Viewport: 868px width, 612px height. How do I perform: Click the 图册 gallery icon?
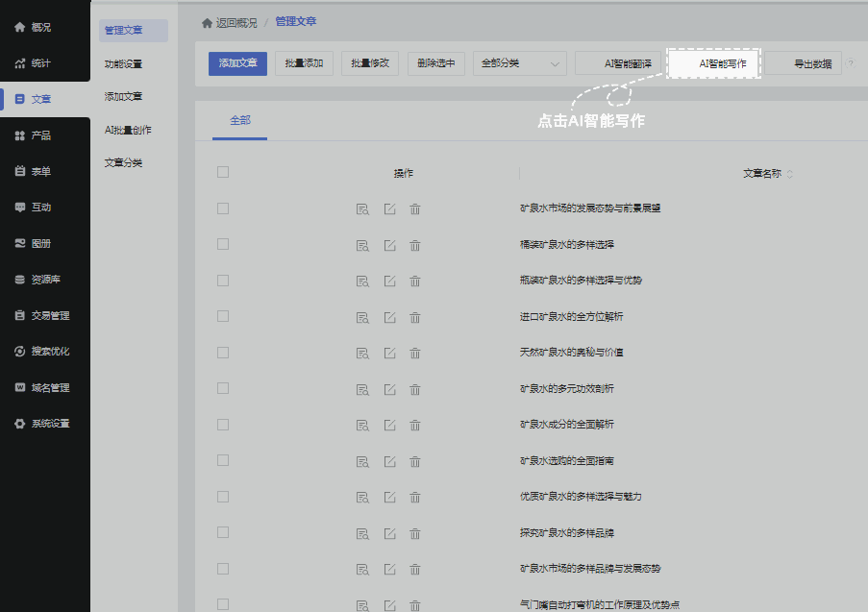(x=20, y=243)
